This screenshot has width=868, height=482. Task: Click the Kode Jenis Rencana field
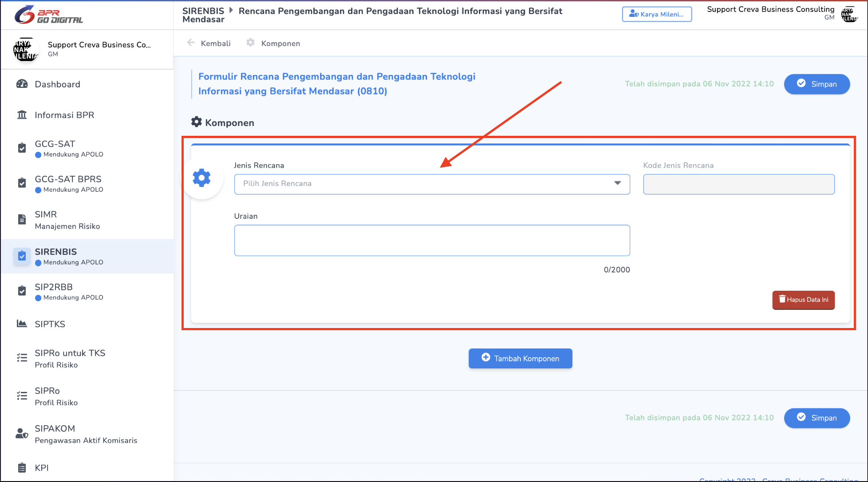(x=739, y=184)
